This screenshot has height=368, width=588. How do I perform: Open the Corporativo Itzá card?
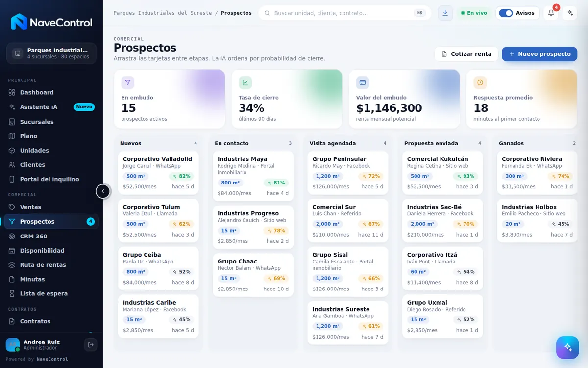tap(442, 269)
